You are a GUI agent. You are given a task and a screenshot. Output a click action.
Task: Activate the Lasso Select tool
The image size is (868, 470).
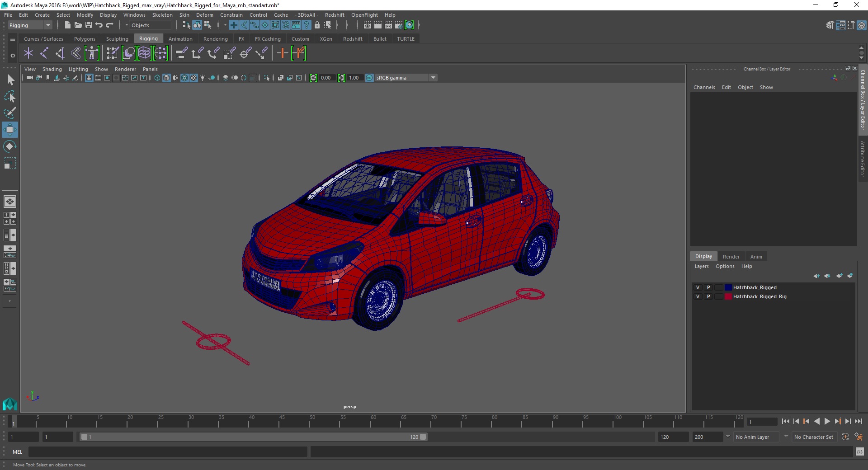pyautogui.click(x=10, y=97)
